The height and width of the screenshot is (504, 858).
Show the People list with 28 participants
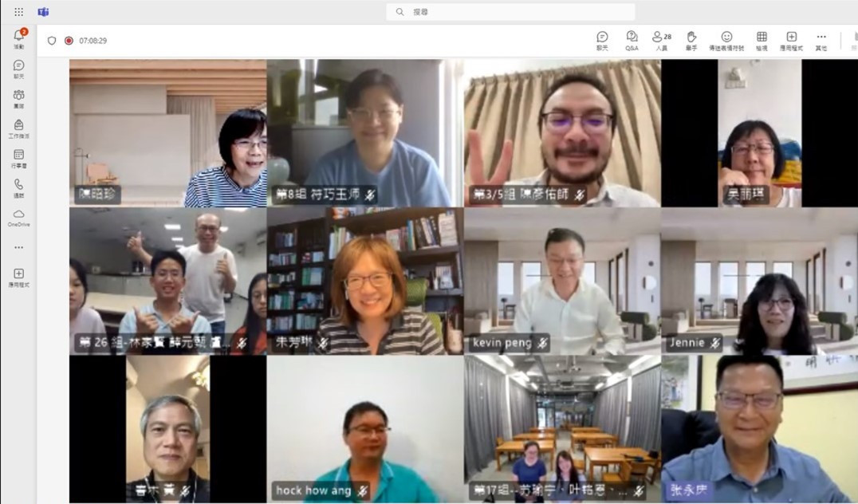pyautogui.click(x=662, y=41)
